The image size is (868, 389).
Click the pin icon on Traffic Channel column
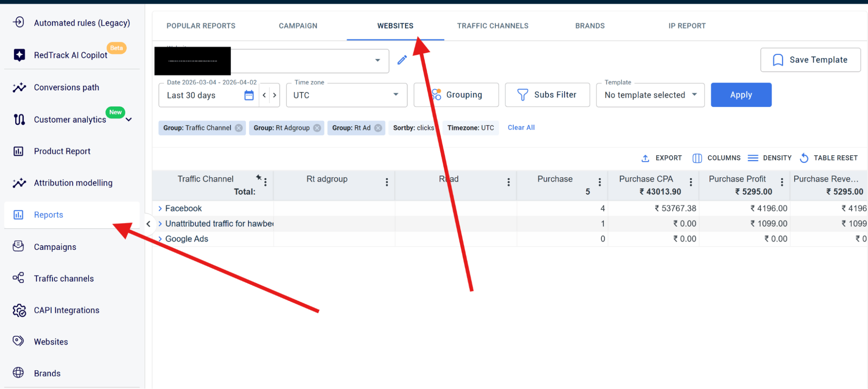point(259,177)
